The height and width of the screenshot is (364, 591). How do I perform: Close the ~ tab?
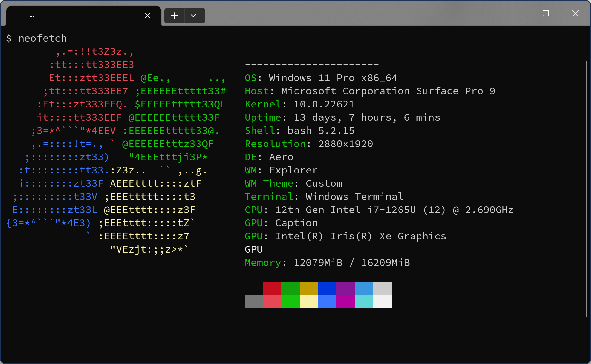[x=147, y=16]
